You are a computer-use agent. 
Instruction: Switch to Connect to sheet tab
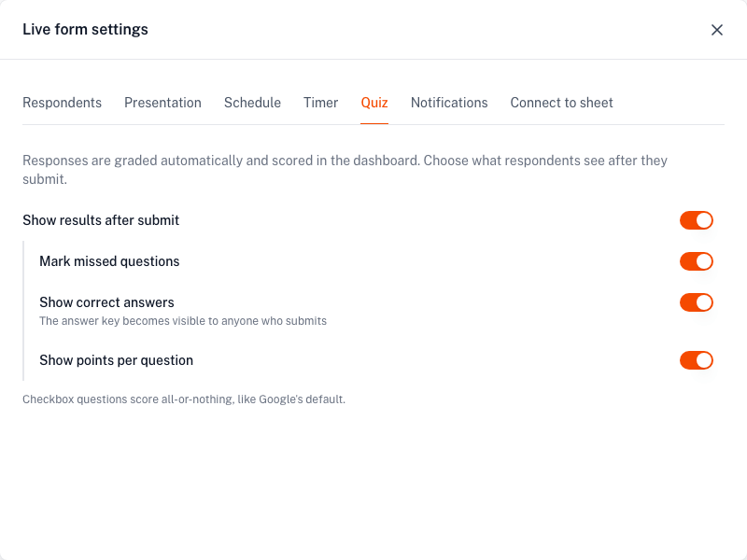coord(562,103)
